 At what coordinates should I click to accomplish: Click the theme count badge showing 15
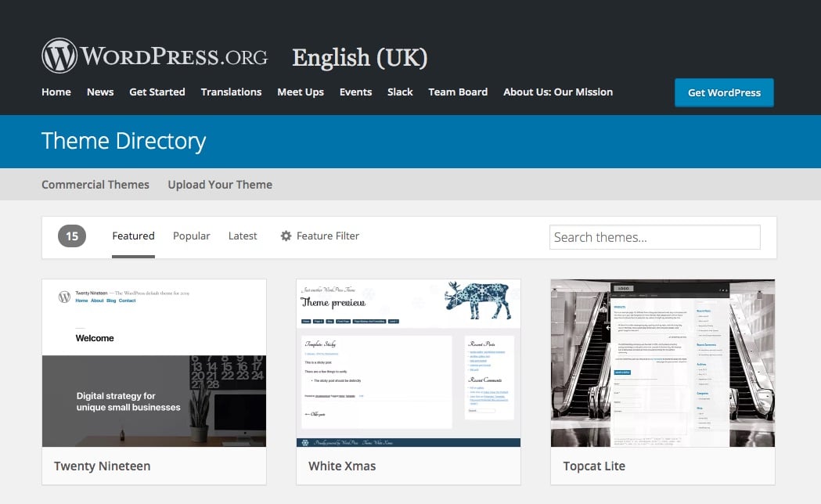71,236
